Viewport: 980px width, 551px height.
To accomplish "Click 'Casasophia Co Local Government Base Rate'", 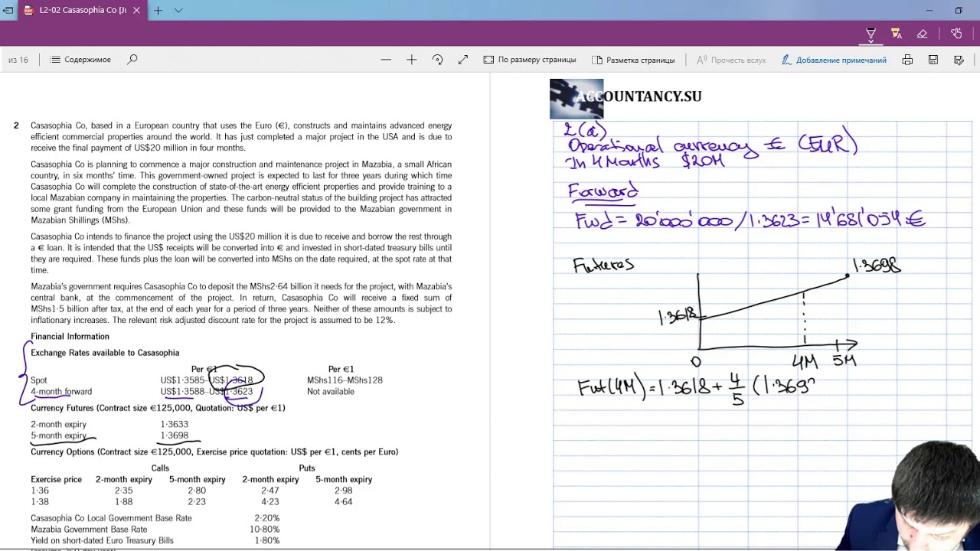I will [111, 518].
